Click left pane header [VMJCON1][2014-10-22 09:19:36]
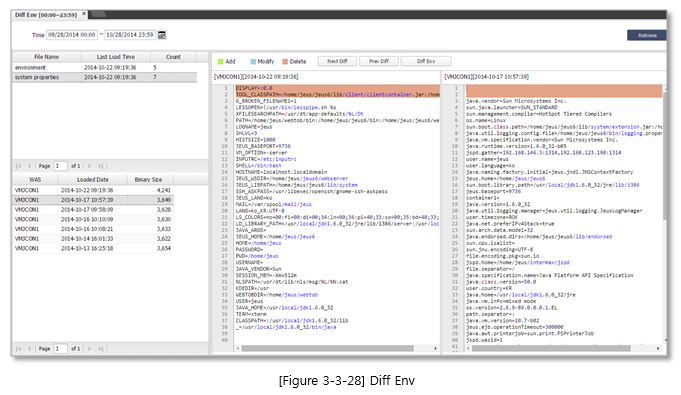 256,77
